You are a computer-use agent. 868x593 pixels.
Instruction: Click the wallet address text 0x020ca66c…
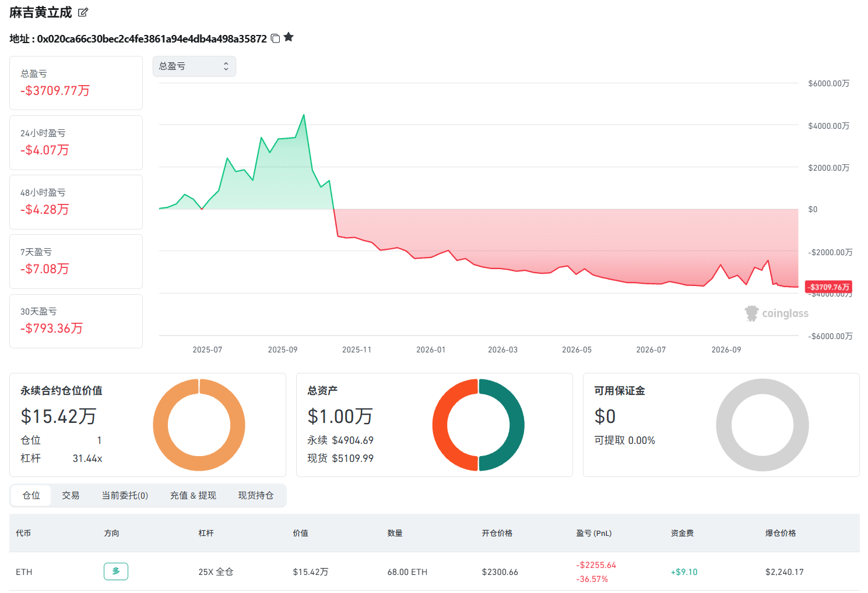152,39
